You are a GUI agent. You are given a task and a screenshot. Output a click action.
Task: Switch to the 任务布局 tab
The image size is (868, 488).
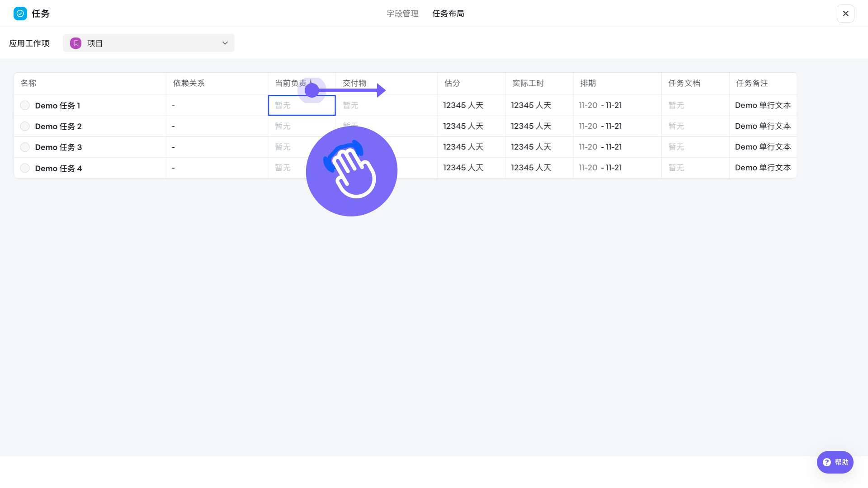pyautogui.click(x=448, y=14)
